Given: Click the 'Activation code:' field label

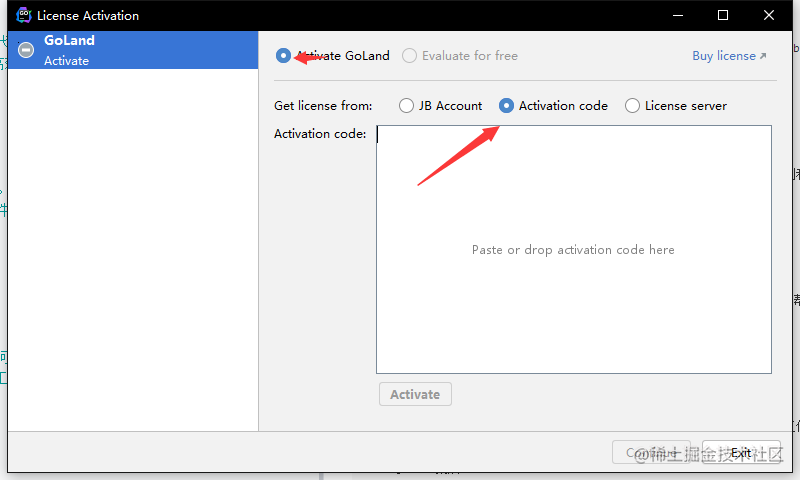Looking at the screenshot, I should tap(320, 134).
